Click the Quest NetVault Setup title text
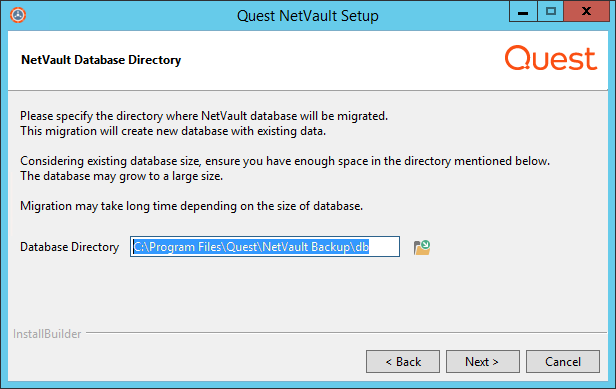 tap(308, 16)
